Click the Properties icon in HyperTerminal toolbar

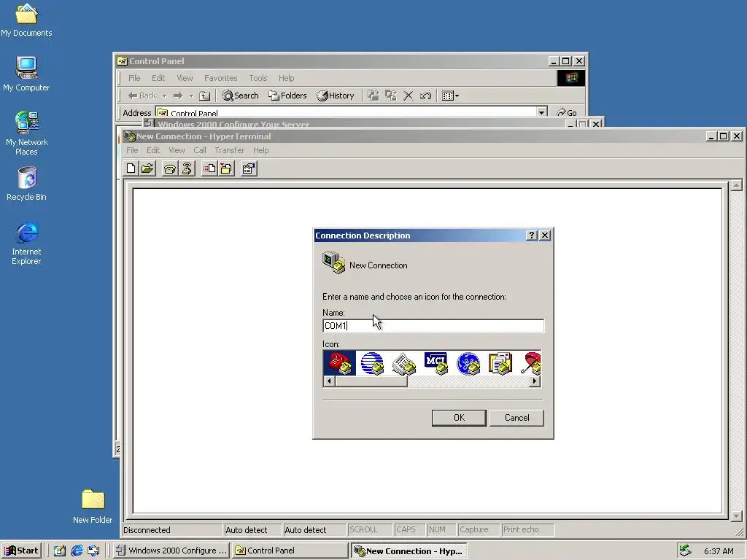(x=249, y=168)
